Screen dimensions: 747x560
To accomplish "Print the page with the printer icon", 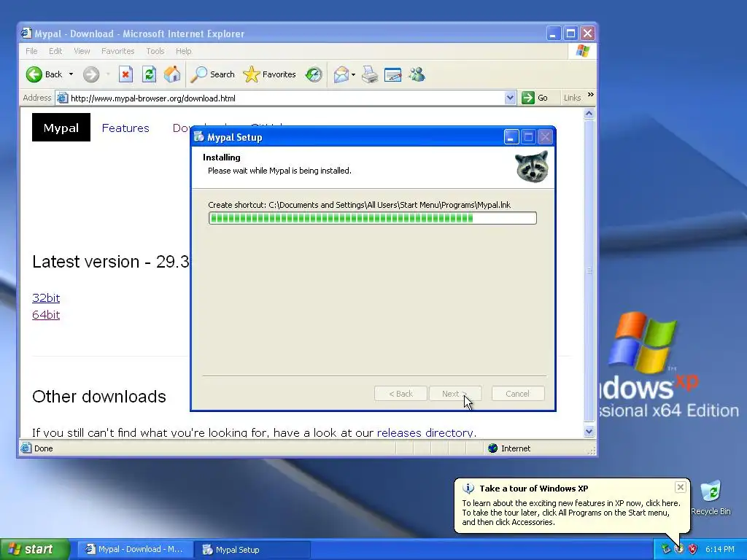I will click(x=370, y=74).
